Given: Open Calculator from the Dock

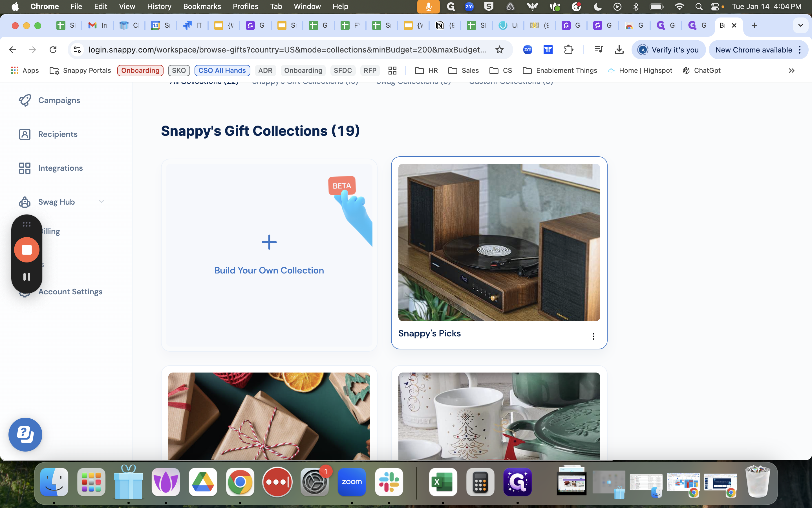Looking at the screenshot, I should point(480,482).
